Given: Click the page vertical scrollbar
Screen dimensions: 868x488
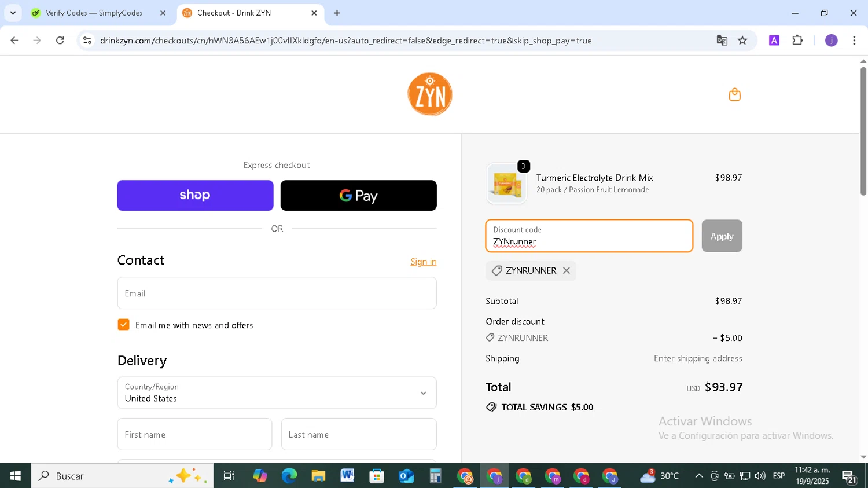Looking at the screenshot, I should [x=863, y=131].
